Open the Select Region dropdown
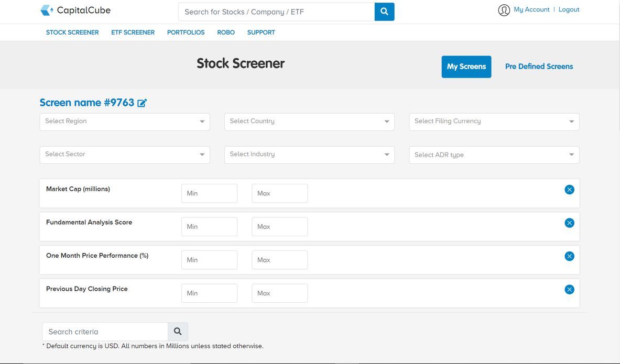 (x=125, y=122)
